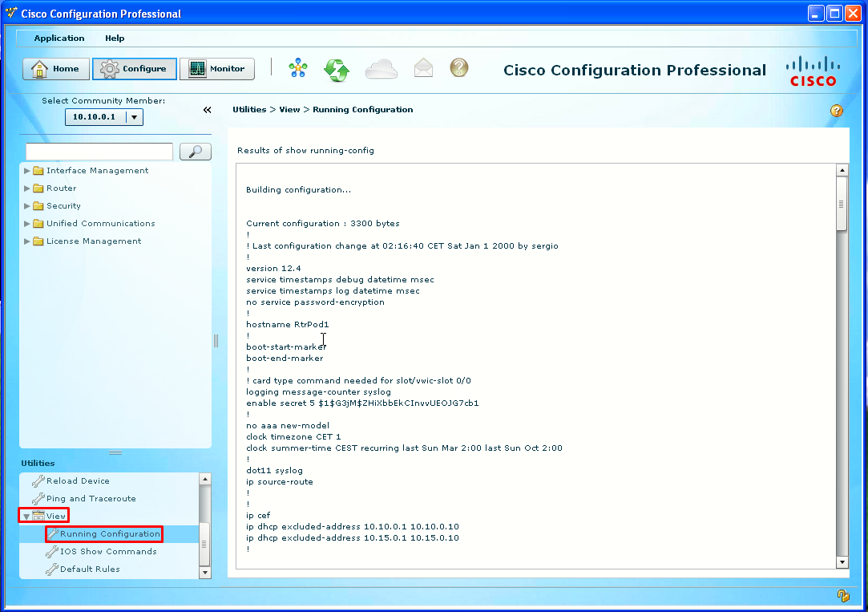Select the Security tree label
Viewport: 868px width, 612px height.
[x=63, y=206]
